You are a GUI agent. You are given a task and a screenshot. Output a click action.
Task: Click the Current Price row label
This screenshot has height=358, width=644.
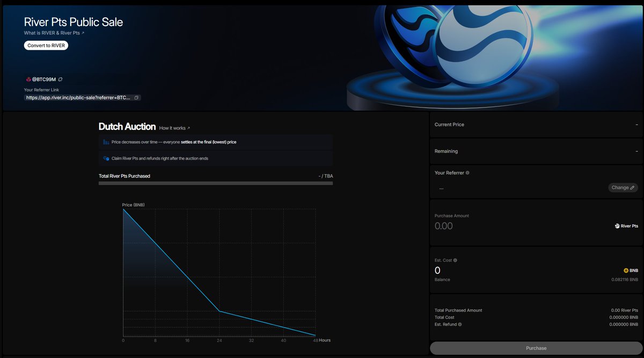point(449,125)
